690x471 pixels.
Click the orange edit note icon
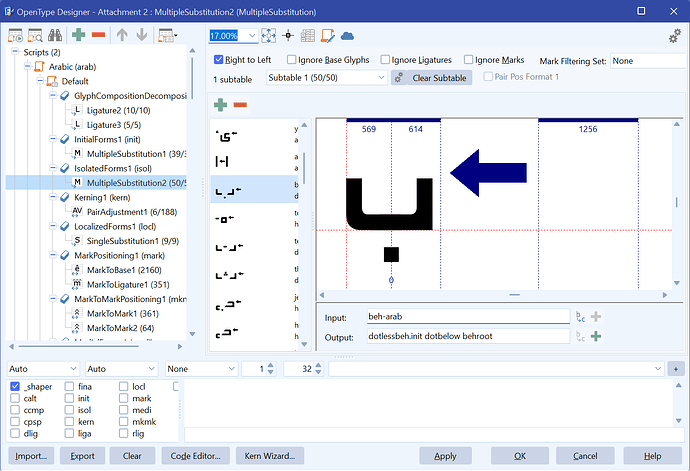tap(327, 36)
